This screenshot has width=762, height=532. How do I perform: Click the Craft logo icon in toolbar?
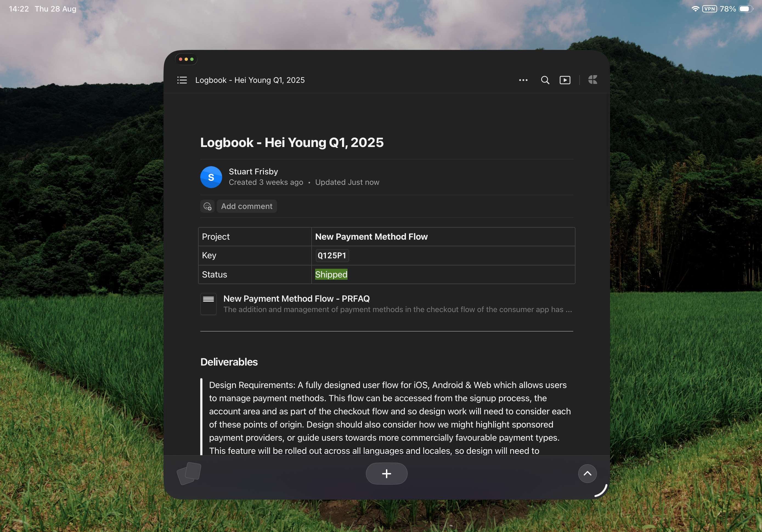pyautogui.click(x=592, y=80)
